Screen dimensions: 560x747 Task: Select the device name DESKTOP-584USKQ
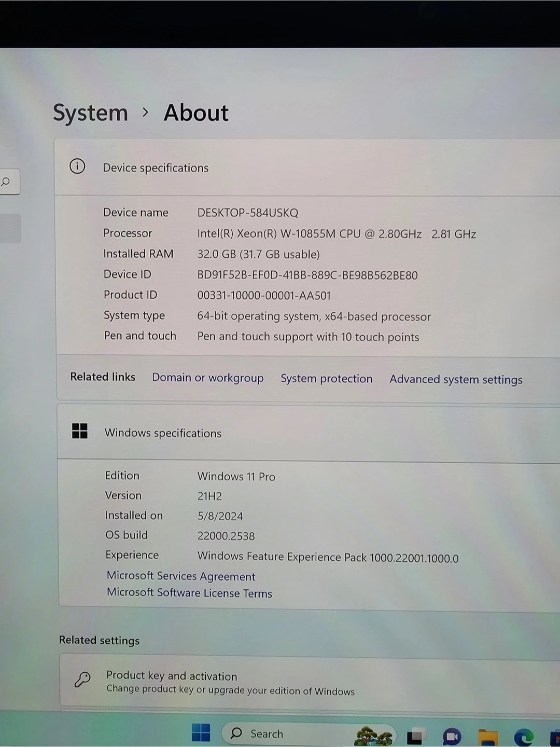247,213
